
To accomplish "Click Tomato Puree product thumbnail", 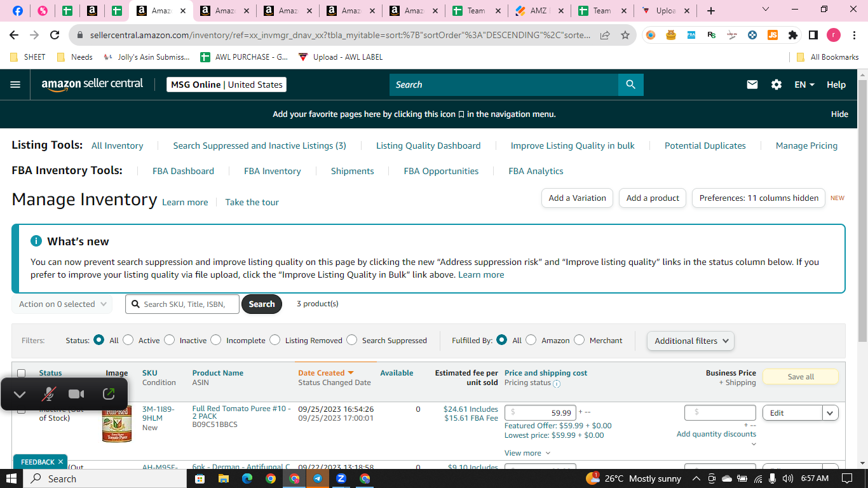I will coord(117,424).
